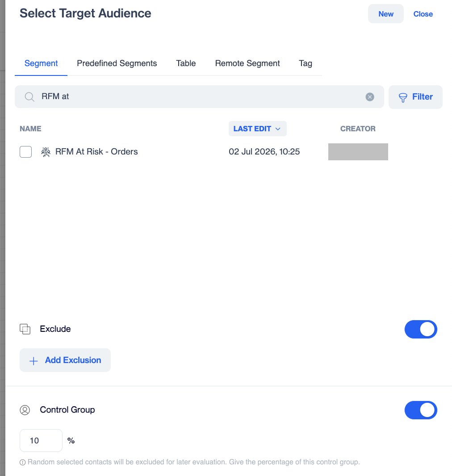This screenshot has height=476, width=452.
Task: Check the RFM At Risk - Orders checkbox
Action: 26,152
